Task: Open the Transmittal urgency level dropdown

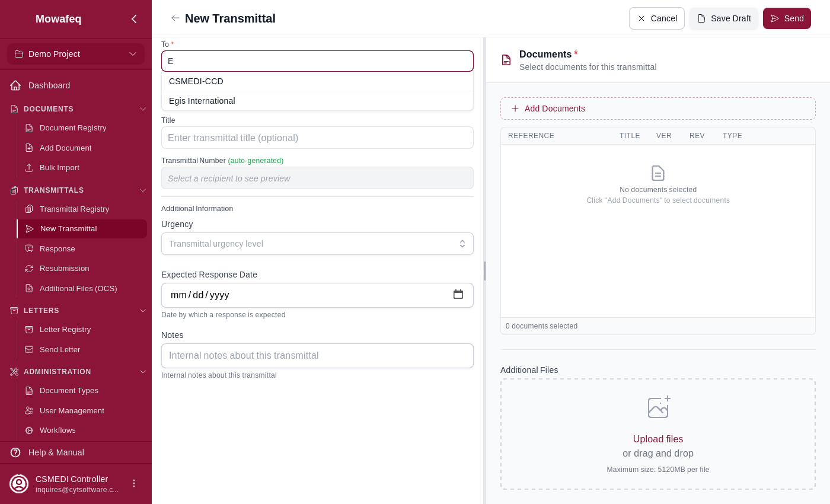Action: coord(317,244)
